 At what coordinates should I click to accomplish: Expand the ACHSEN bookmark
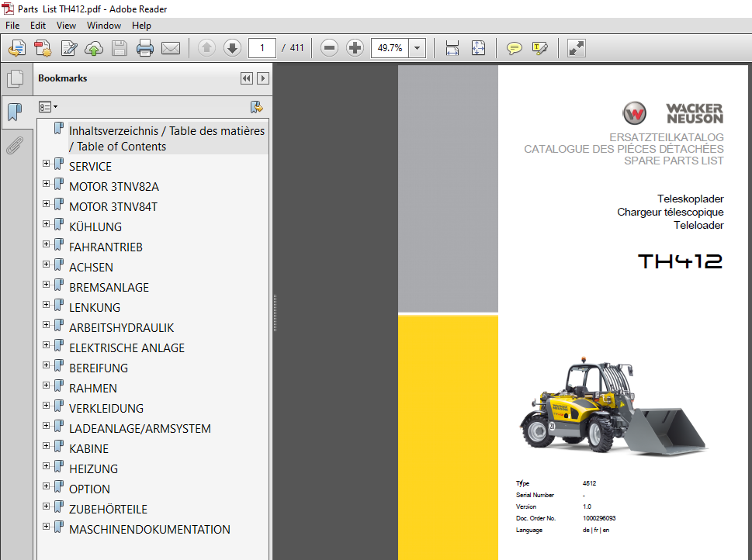[x=46, y=264]
